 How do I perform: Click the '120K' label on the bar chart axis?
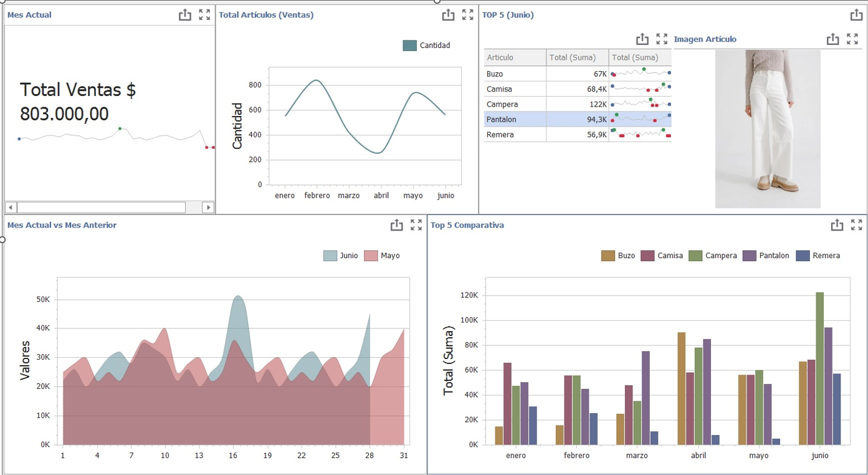tap(469, 295)
